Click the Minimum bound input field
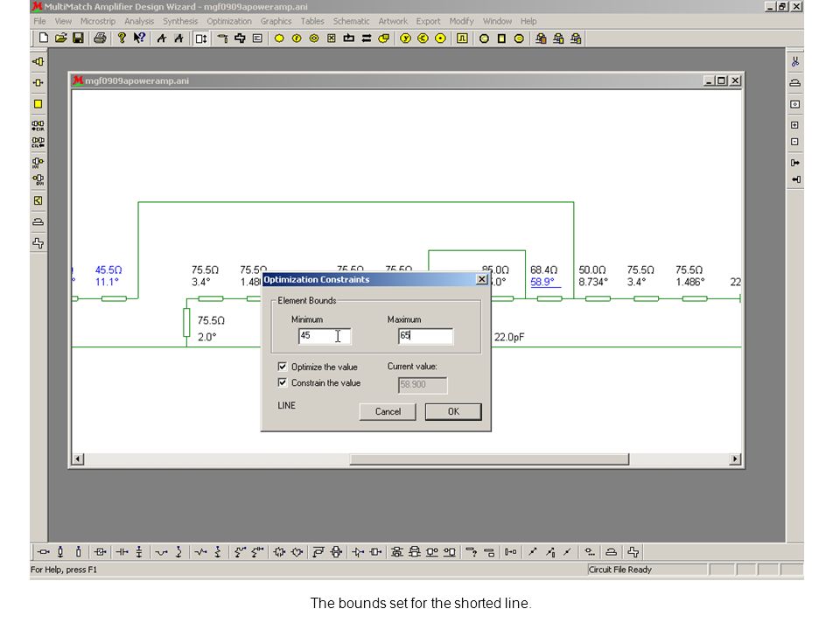The image size is (840, 630). click(x=325, y=336)
